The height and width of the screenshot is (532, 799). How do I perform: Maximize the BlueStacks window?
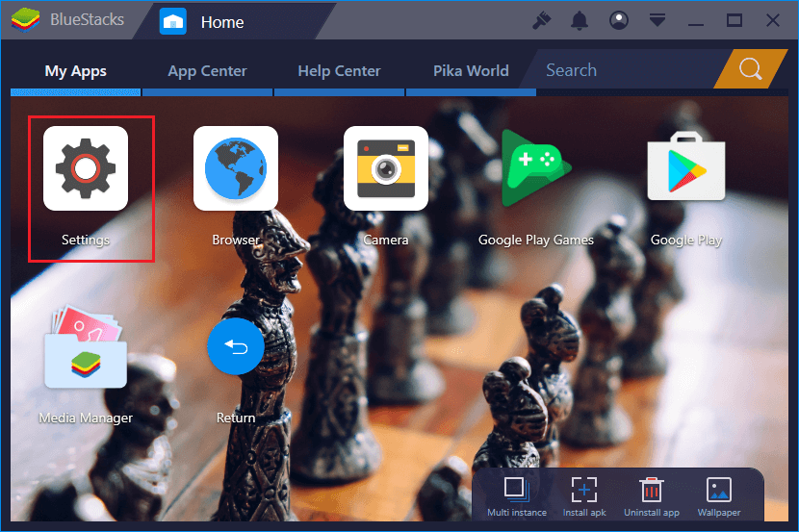coord(735,20)
